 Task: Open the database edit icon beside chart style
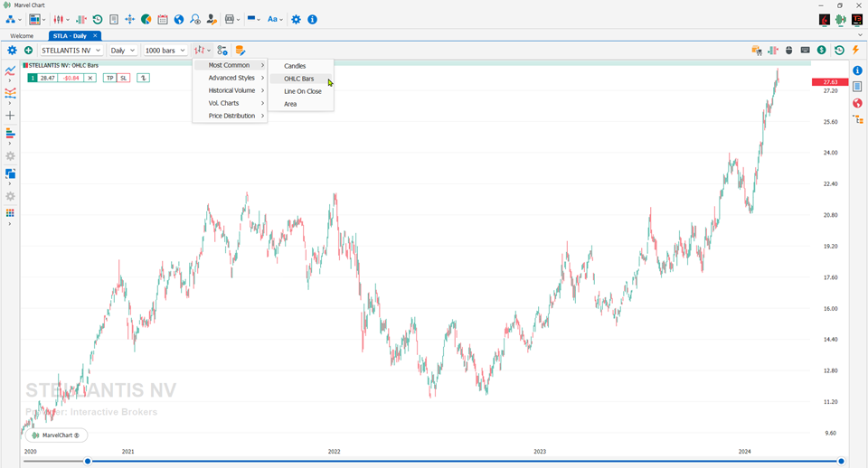[x=240, y=51]
